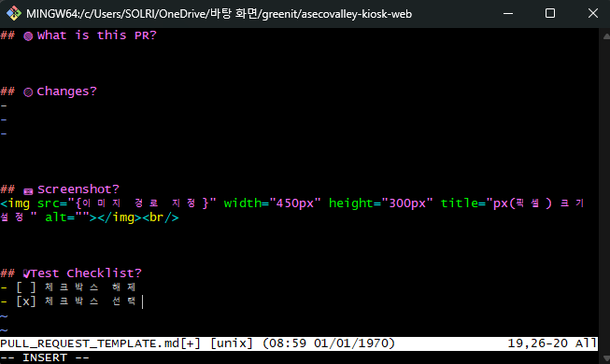The height and width of the screenshot is (364, 610).
Task: Click the '[unix]' file format indicator
Action: pyautogui.click(x=232, y=343)
